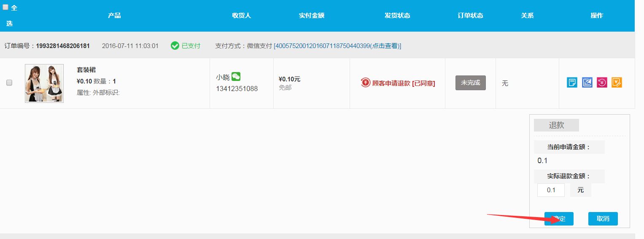Viewport: 644px width, 239px height.
Task: Click the green WeChat icon beside 小晓
Action: point(236,77)
